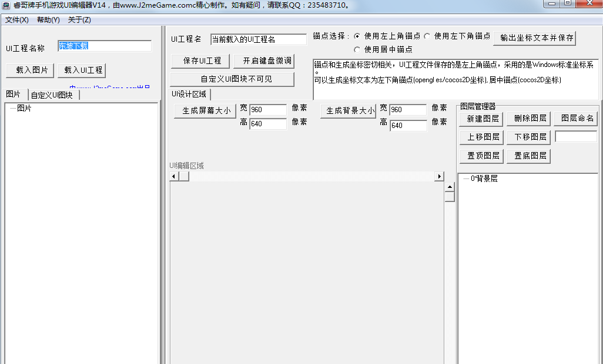Click the 当前载入的UI工程名 field
Viewport: 603px width, 364px height.
259,39
